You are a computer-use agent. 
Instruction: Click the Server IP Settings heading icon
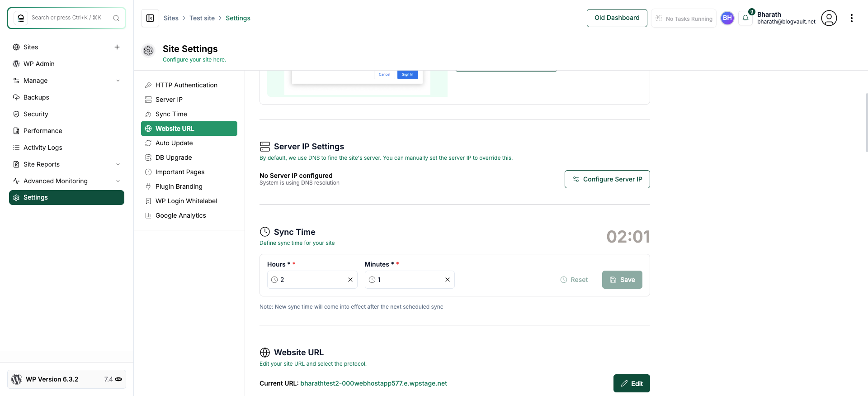coord(265,147)
